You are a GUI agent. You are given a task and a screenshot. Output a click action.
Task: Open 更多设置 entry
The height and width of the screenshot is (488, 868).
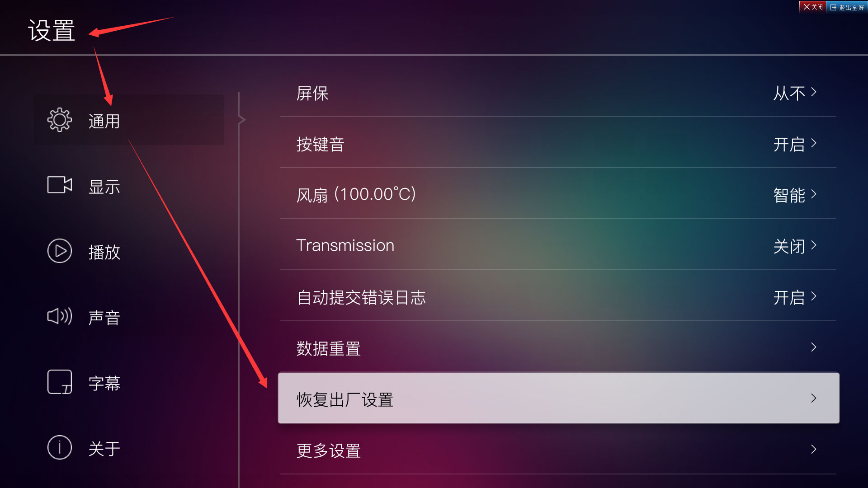558,449
